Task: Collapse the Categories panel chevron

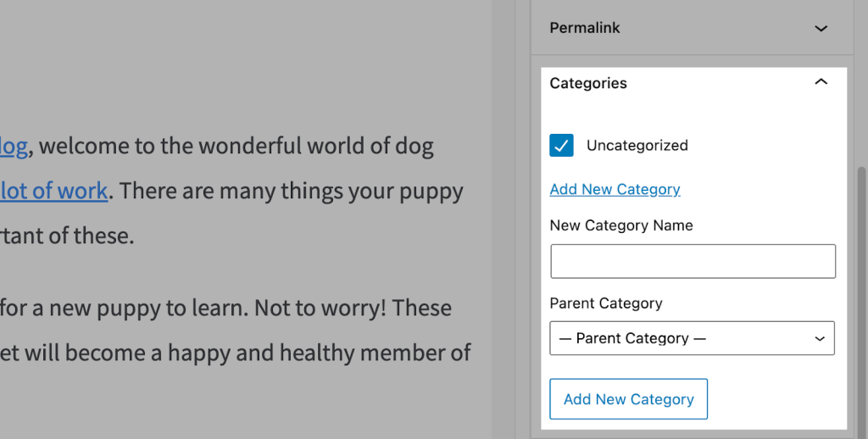Action: point(821,83)
